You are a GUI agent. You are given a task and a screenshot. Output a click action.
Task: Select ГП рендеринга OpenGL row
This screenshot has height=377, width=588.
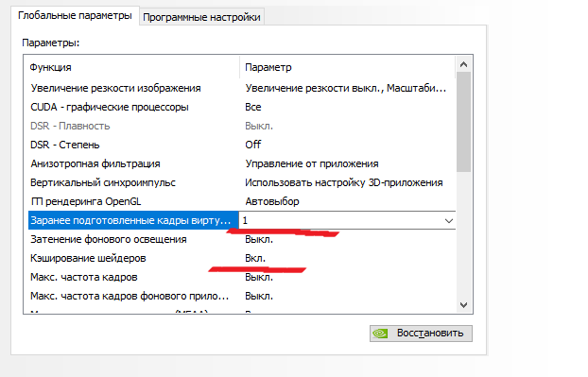tap(242, 201)
